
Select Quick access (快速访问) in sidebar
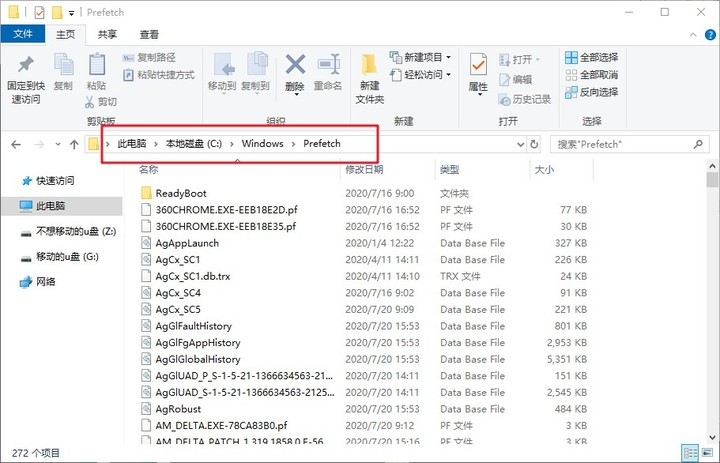pyautogui.click(x=48, y=181)
